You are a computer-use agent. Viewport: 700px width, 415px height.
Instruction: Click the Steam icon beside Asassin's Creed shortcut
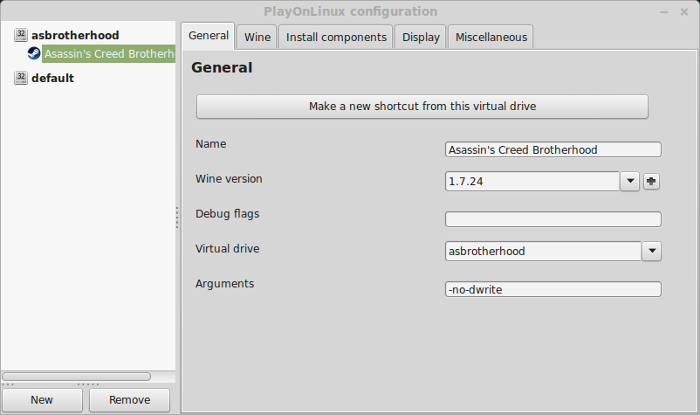tap(34, 53)
